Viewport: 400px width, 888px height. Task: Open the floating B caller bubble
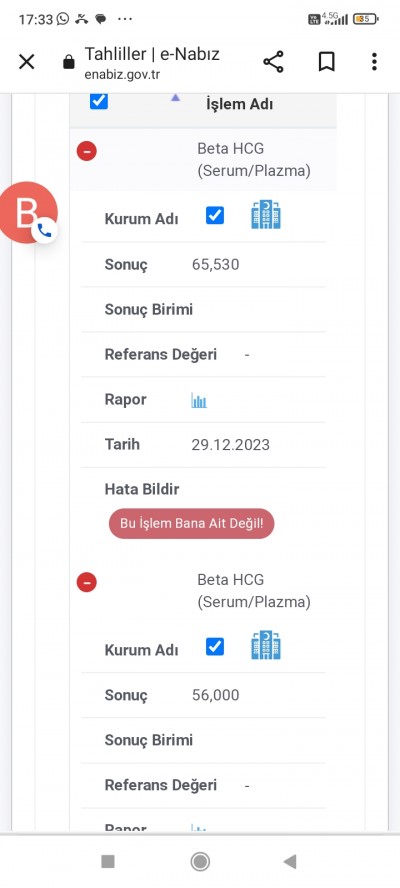point(28,213)
